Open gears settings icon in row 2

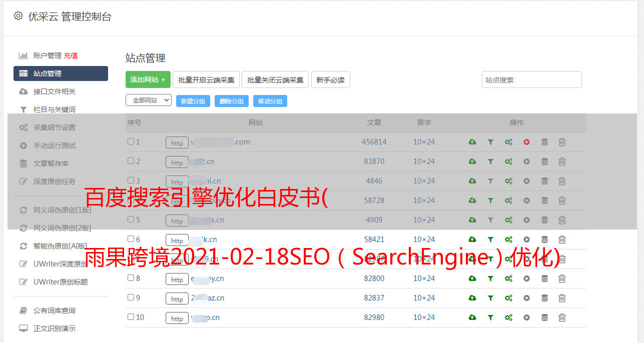pyautogui.click(x=508, y=161)
